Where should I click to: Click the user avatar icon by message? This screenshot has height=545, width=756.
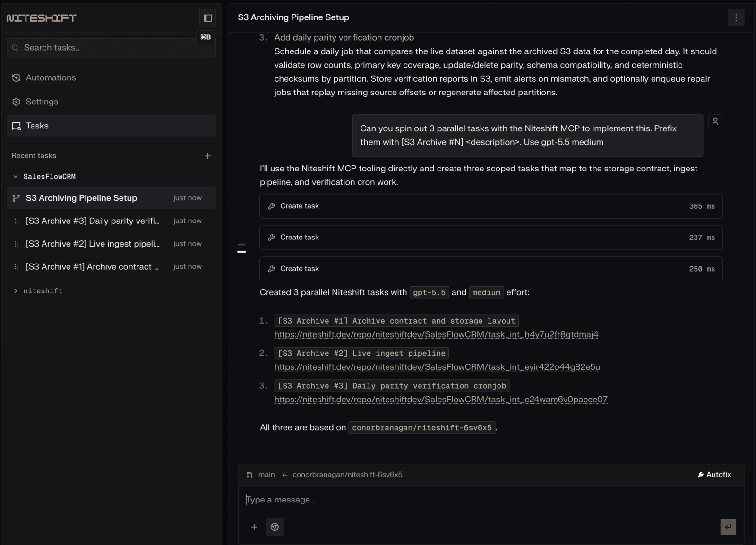click(x=715, y=121)
